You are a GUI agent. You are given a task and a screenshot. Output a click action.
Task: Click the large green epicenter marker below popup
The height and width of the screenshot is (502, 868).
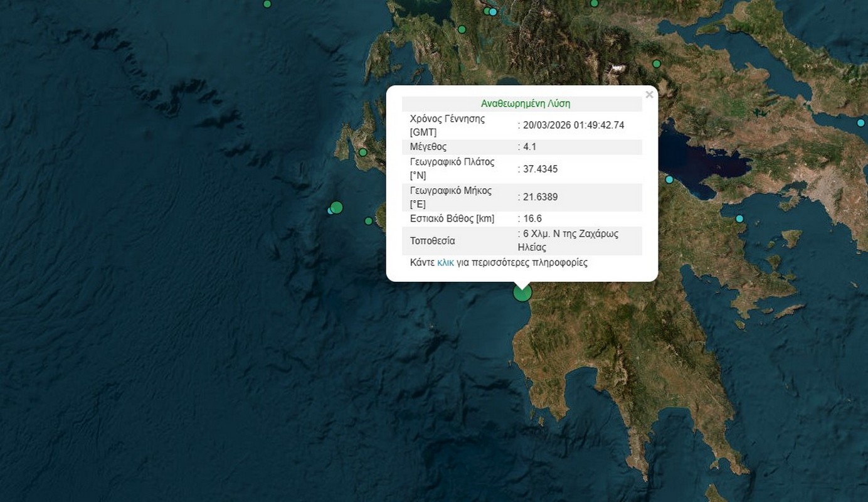[x=522, y=292]
